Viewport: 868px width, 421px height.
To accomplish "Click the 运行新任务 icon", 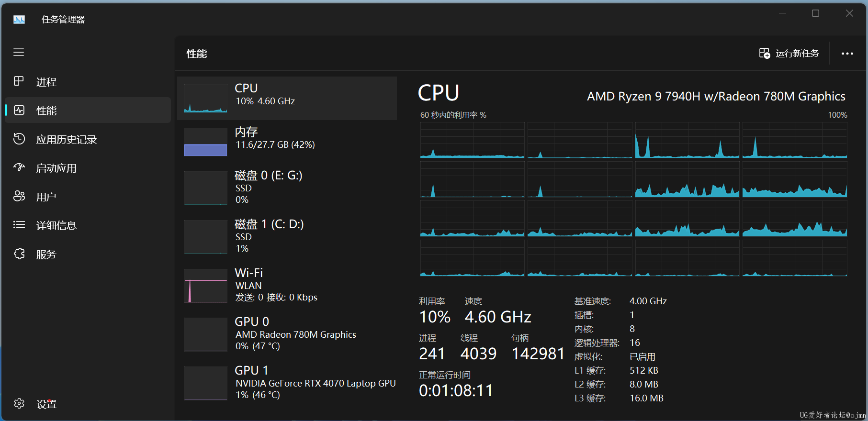I will 765,53.
